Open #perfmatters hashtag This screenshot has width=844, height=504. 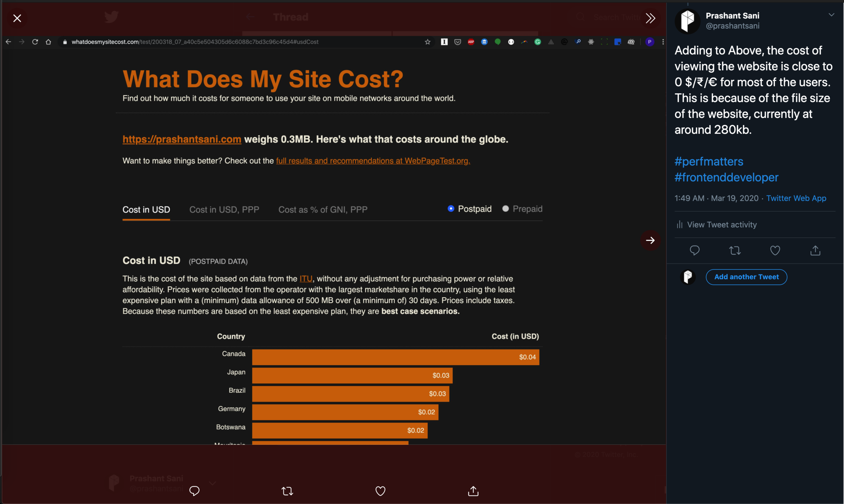pos(708,161)
